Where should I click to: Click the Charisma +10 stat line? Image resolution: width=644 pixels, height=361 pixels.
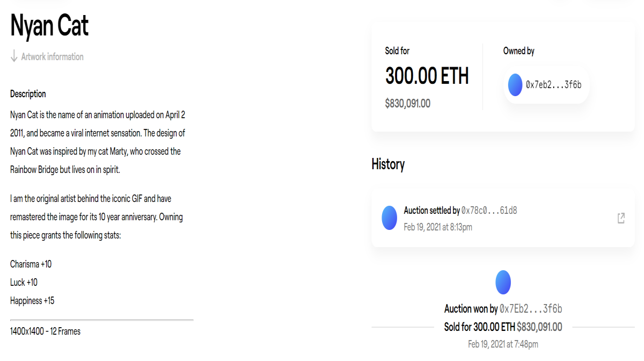31,264
